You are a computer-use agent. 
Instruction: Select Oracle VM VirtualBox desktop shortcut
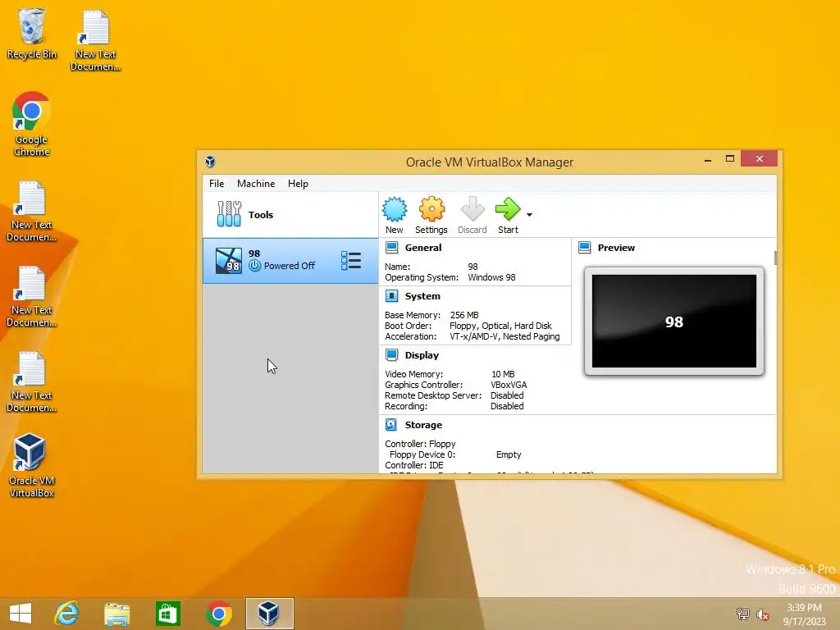tap(32, 466)
